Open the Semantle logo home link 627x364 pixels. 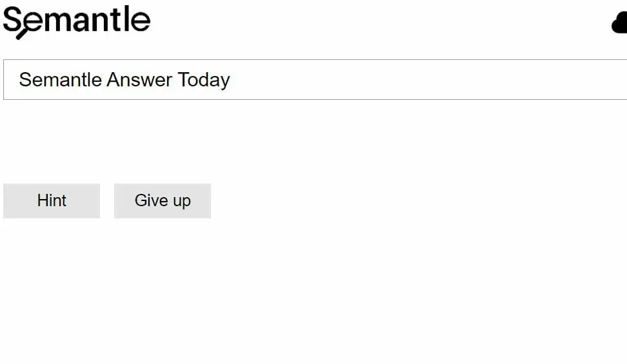[x=77, y=22]
